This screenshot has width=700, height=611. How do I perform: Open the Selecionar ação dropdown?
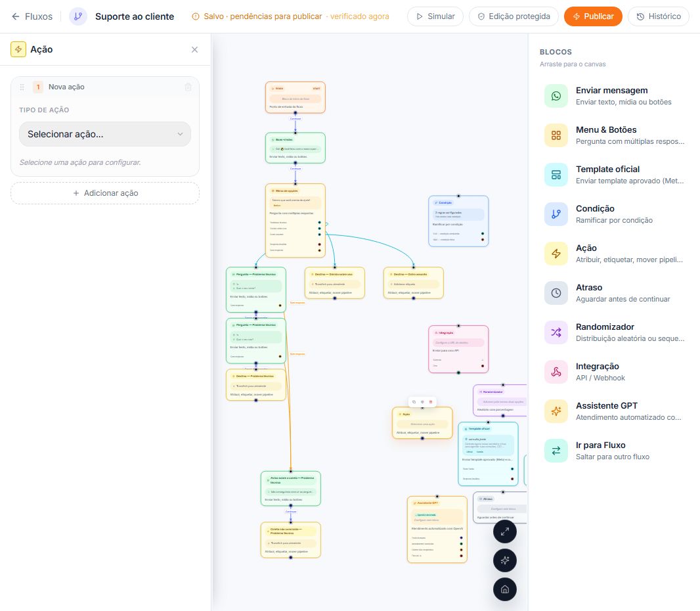(x=105, y=134)
